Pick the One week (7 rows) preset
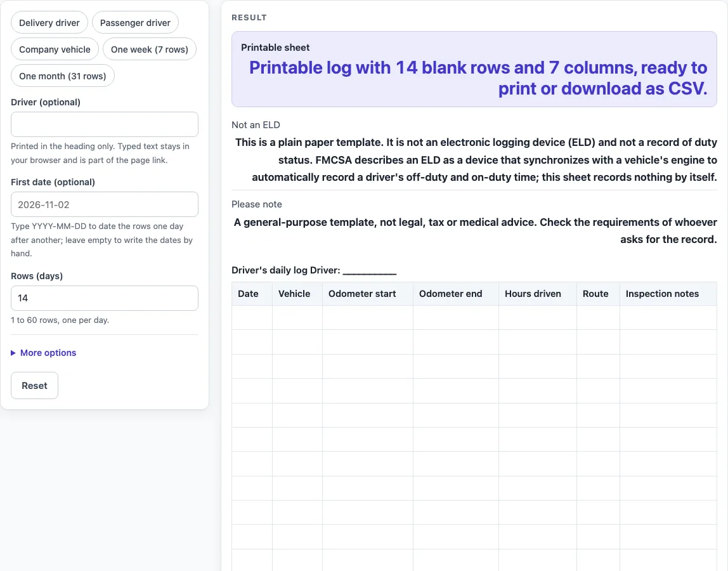 (150, 49)
